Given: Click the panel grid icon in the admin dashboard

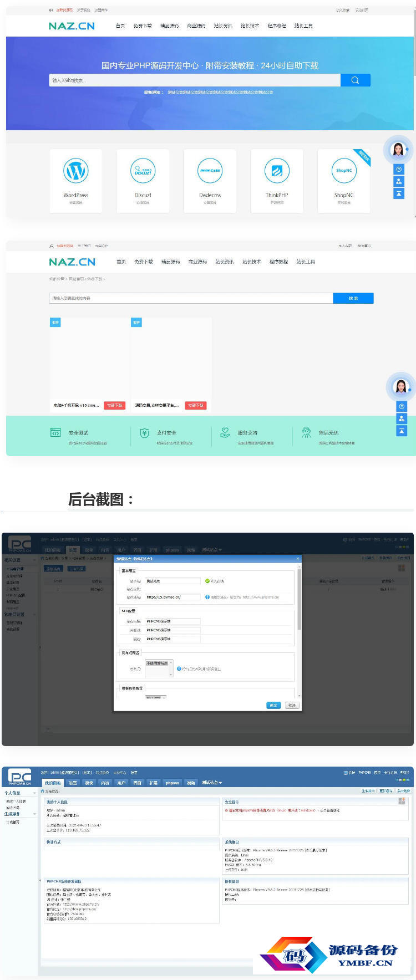Looking at the screenshot, I should tap(402, 801).
